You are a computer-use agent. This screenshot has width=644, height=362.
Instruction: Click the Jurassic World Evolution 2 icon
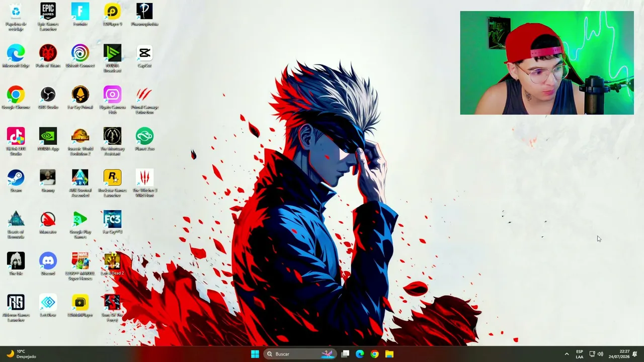point(80,142)
